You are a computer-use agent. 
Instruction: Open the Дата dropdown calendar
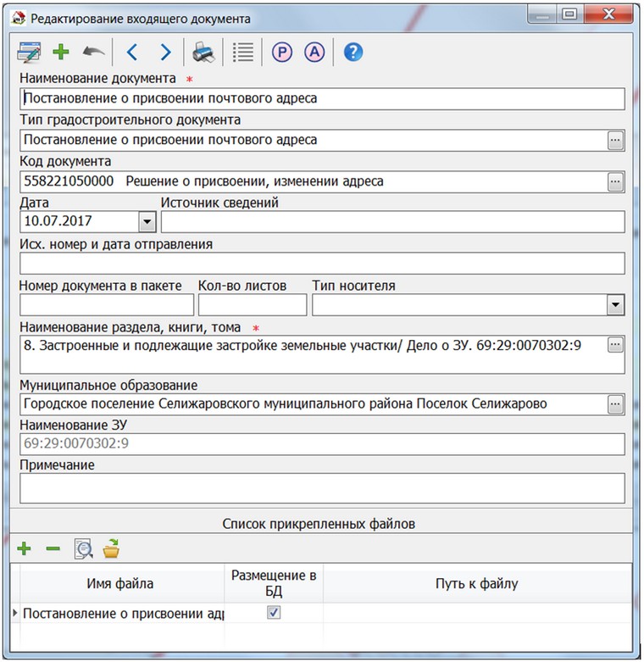(x=147, y=222)
